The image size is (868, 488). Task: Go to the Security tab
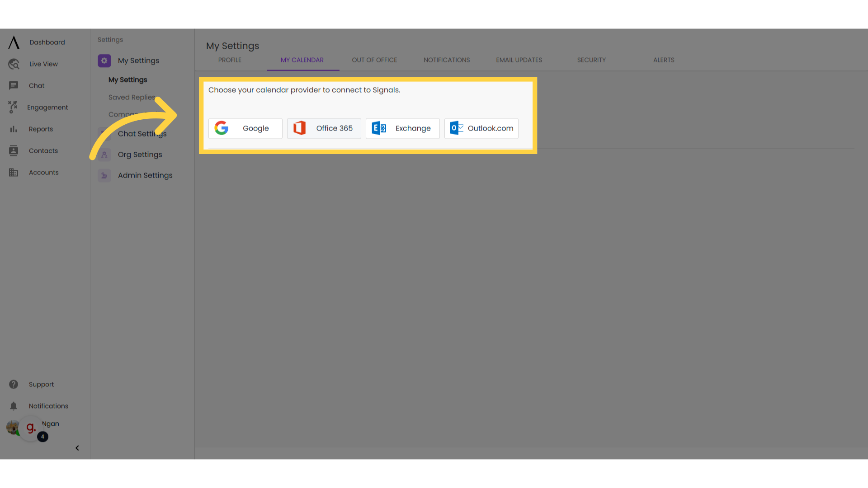coord(591,60)
